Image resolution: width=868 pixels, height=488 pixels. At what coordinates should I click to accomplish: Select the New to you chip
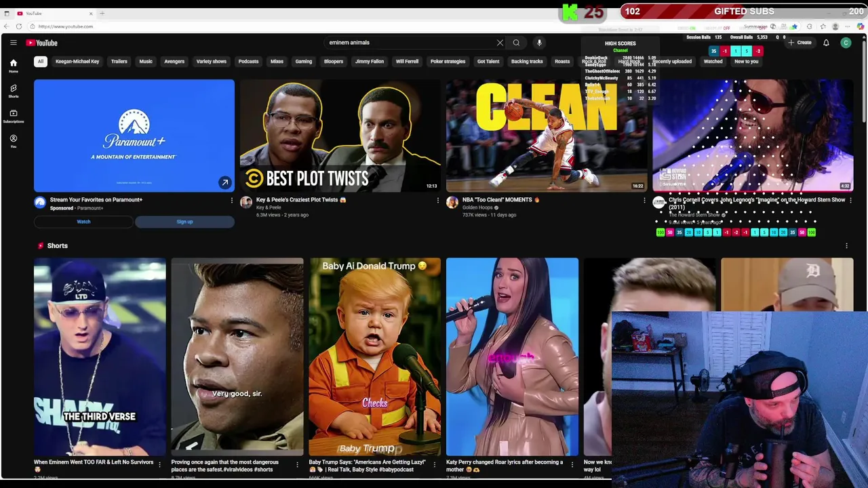pos(746,62)
